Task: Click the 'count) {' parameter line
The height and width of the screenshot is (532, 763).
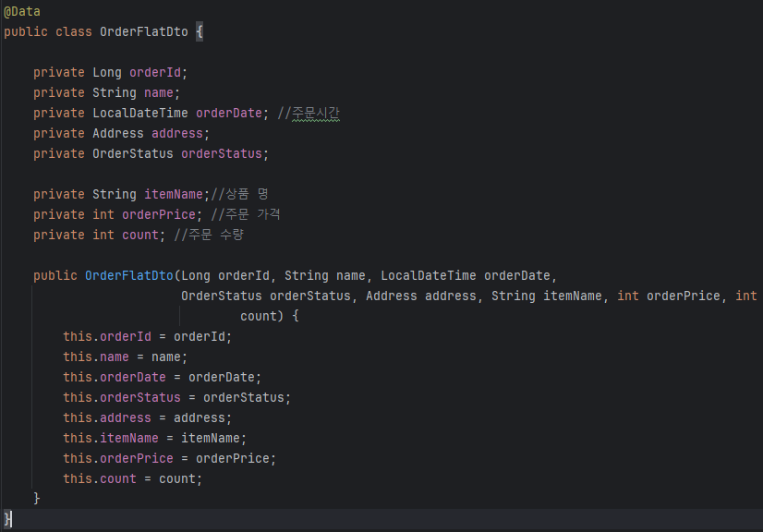Action: [x=269, y=317]
